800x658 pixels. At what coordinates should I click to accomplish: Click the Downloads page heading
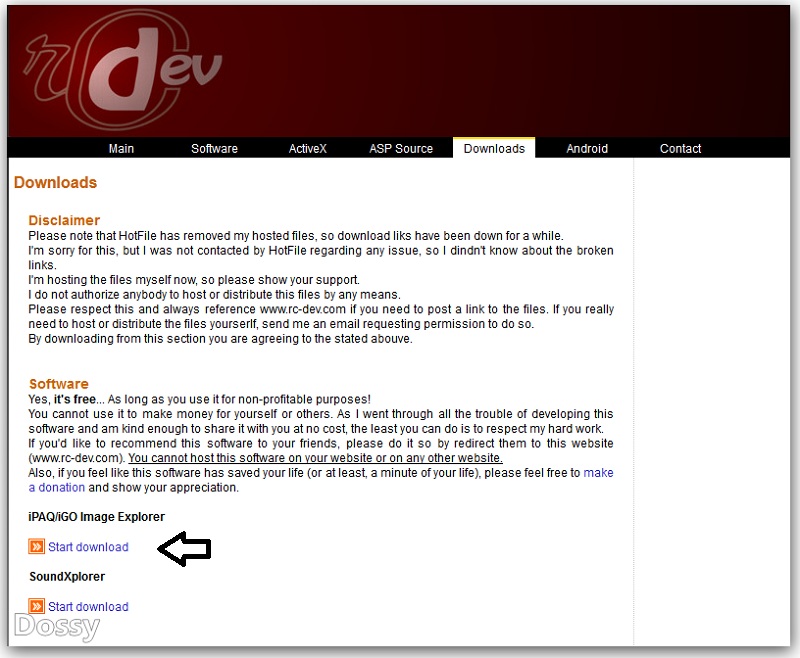tap(55, 182)
